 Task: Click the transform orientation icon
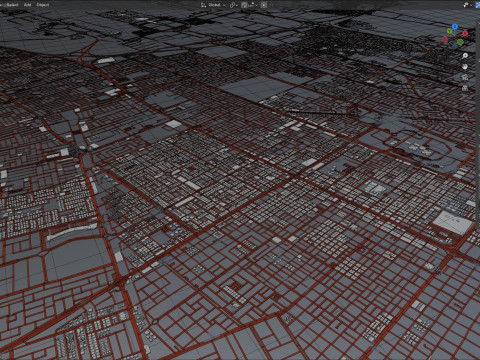pyautogui.click(x=203, y=5)
